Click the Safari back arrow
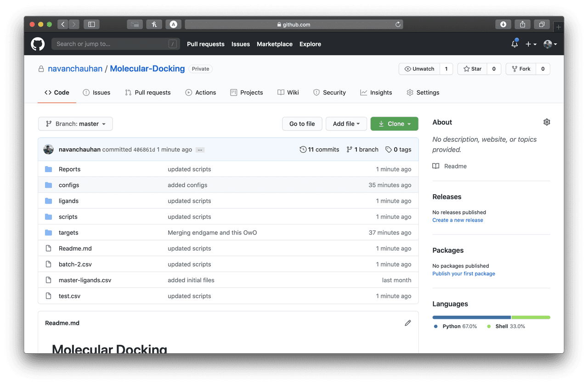 tap(63, 24)
